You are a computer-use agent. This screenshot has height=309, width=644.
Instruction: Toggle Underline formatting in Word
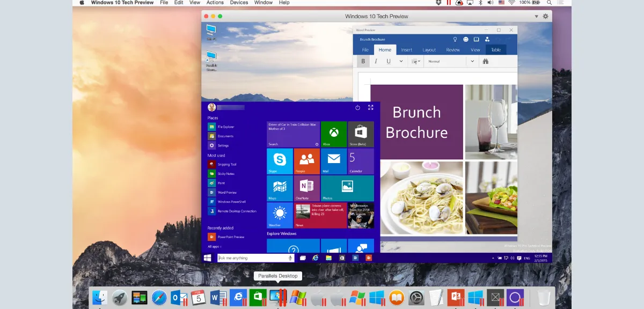click(x=388, y=62)
